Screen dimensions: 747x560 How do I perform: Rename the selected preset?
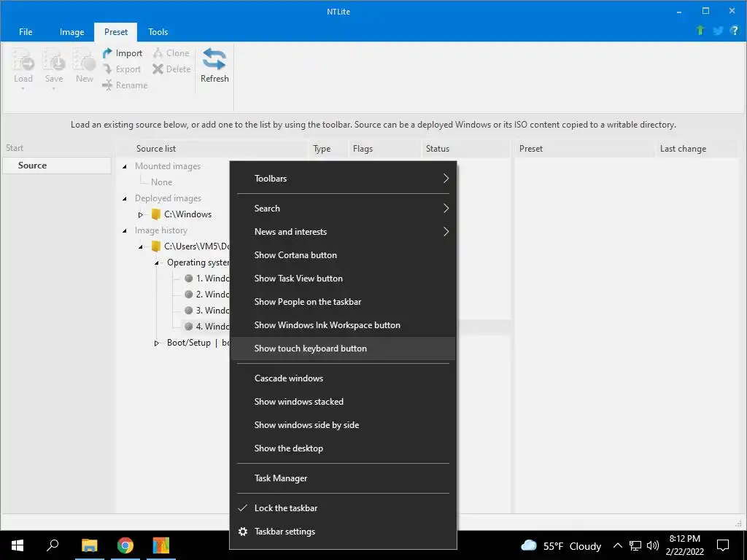point(125,85)
